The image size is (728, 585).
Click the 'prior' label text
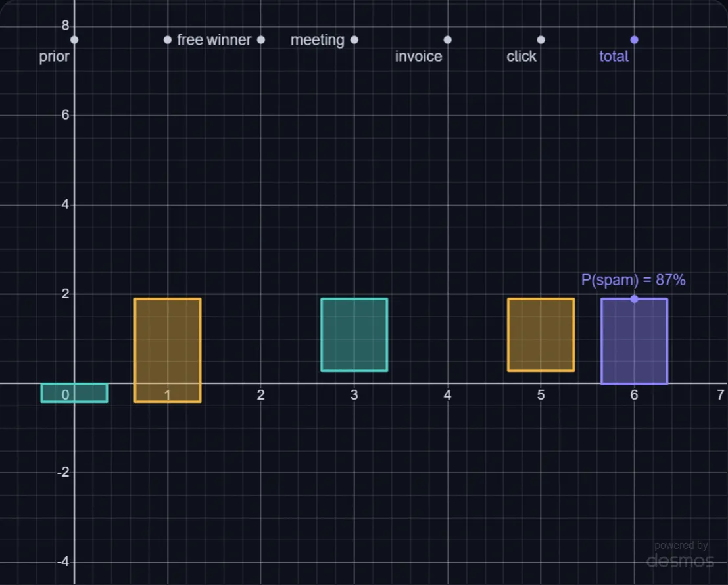(54, 57)
